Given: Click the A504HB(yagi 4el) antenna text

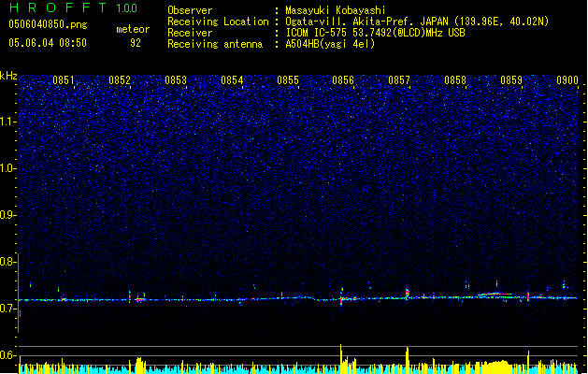Looking at the screenshot, I should tap(330, 44).
